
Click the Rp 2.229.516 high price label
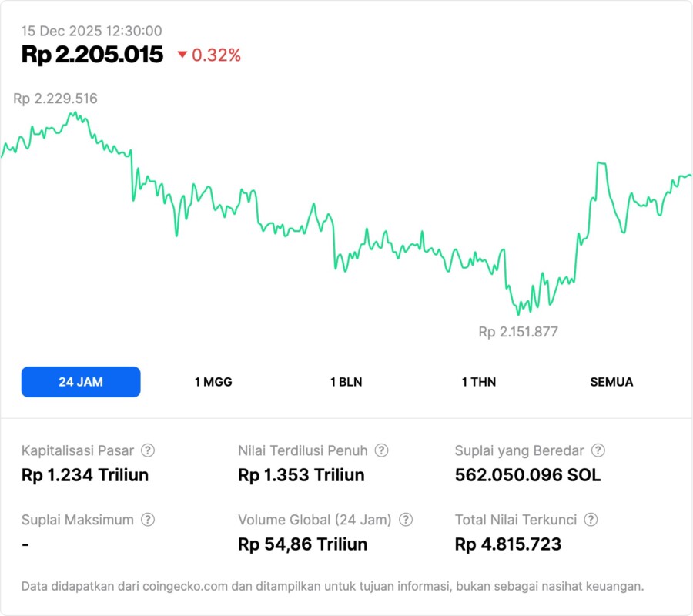click(55, 99)
